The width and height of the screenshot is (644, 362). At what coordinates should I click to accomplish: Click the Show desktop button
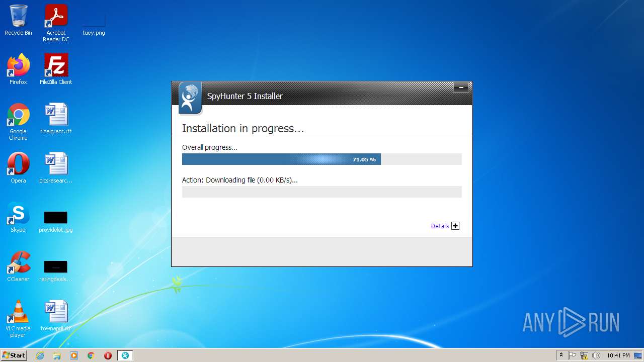click(x=639, y=355)
